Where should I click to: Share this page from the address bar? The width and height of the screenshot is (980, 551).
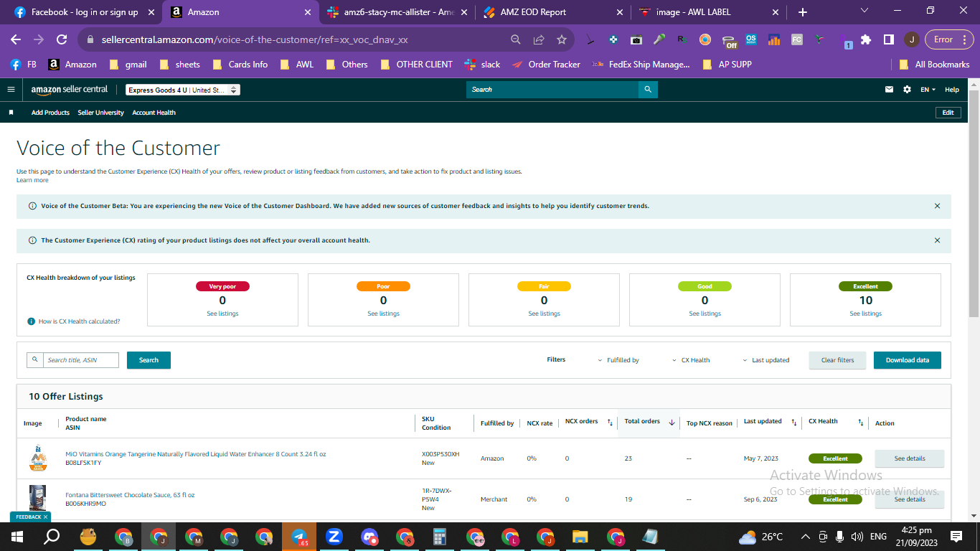pos(539,39)
